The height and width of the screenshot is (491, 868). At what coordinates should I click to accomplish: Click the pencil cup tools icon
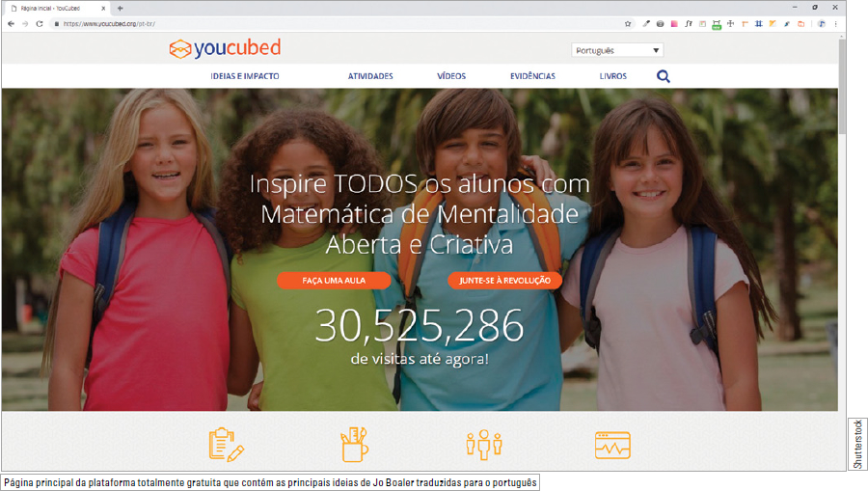tap(354, 444)
